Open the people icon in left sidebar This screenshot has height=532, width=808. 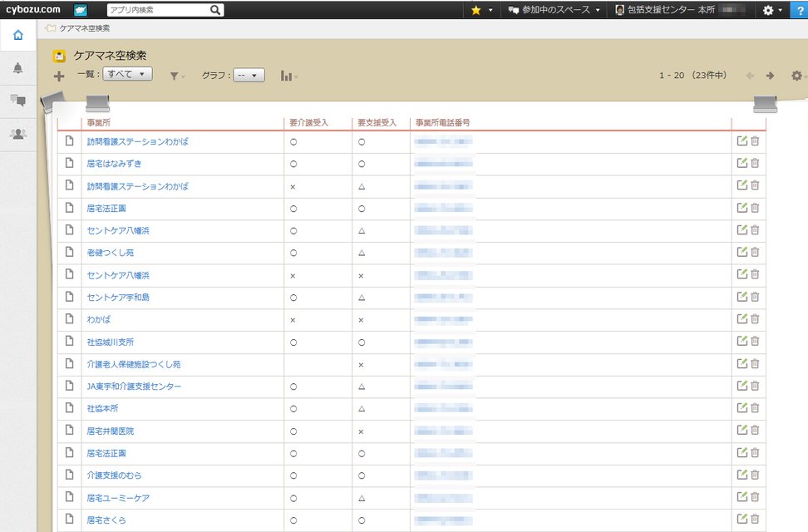coord(18,134)
